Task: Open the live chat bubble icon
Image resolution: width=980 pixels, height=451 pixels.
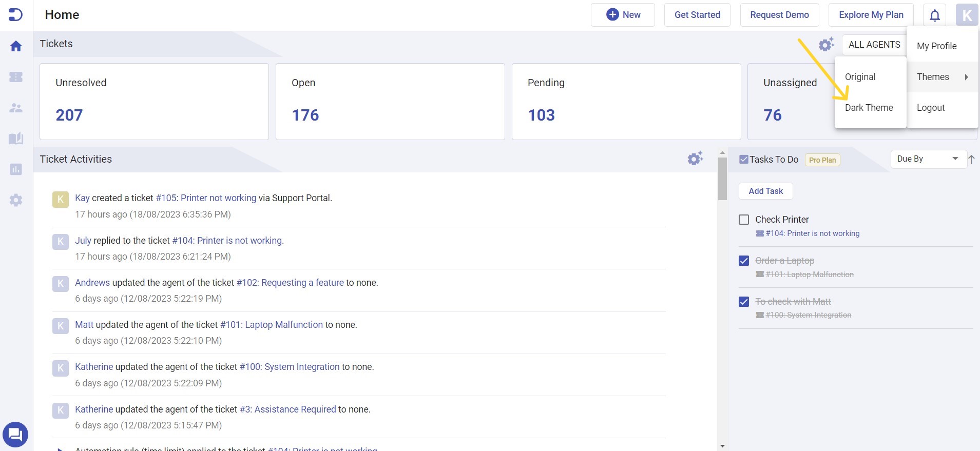Action: [15, 435]
